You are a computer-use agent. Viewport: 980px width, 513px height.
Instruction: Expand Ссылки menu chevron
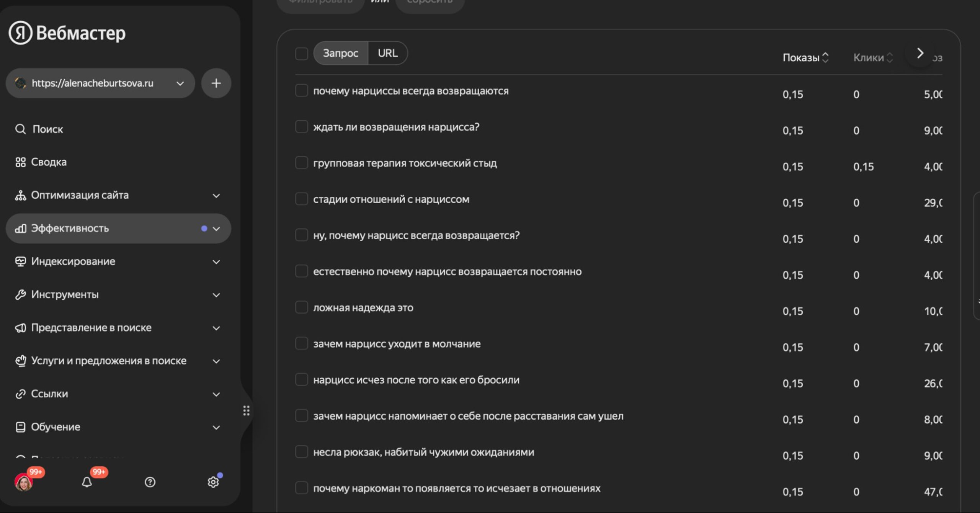(216, 394)
